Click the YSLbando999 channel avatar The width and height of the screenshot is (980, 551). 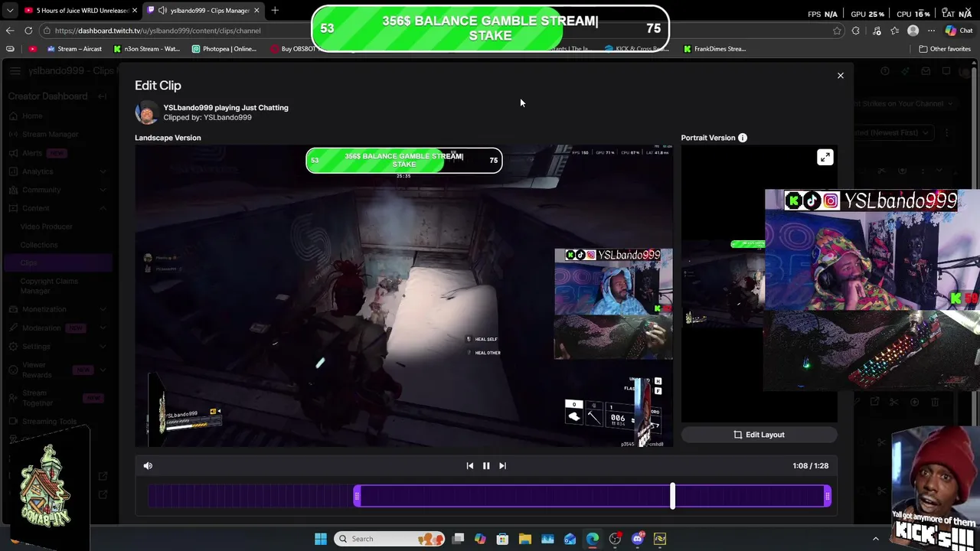tap(146, 112)
